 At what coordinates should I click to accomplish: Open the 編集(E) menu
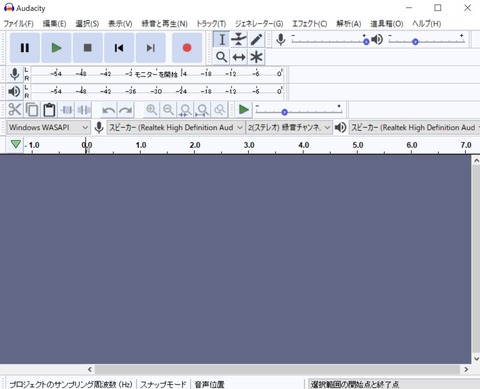point(54,24)
